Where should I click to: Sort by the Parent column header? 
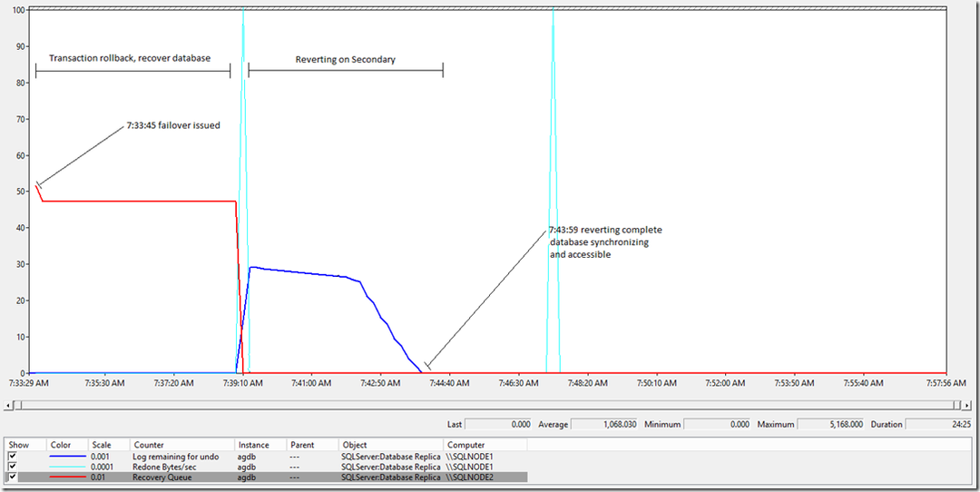pos(312,445)
